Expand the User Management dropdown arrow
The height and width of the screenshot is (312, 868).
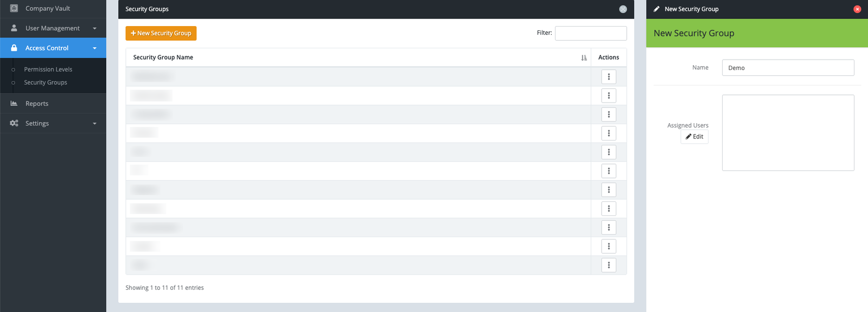point(94,28)
